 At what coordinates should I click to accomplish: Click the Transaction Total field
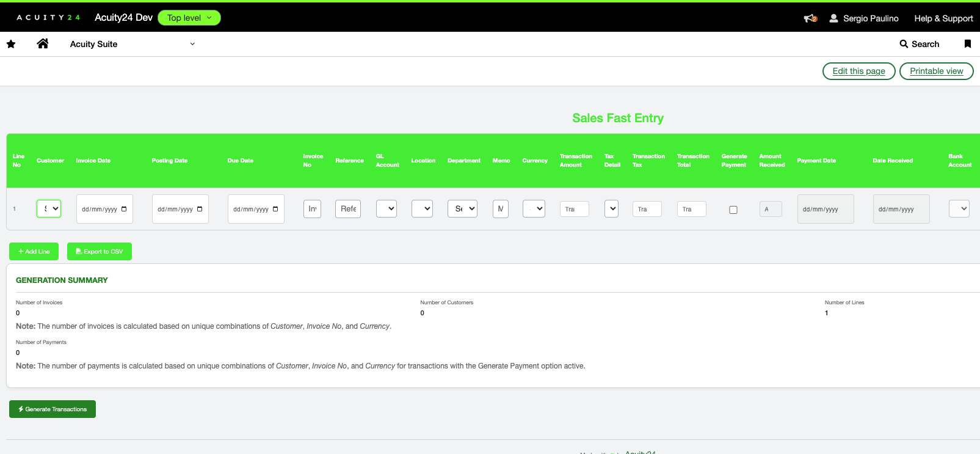692,209
